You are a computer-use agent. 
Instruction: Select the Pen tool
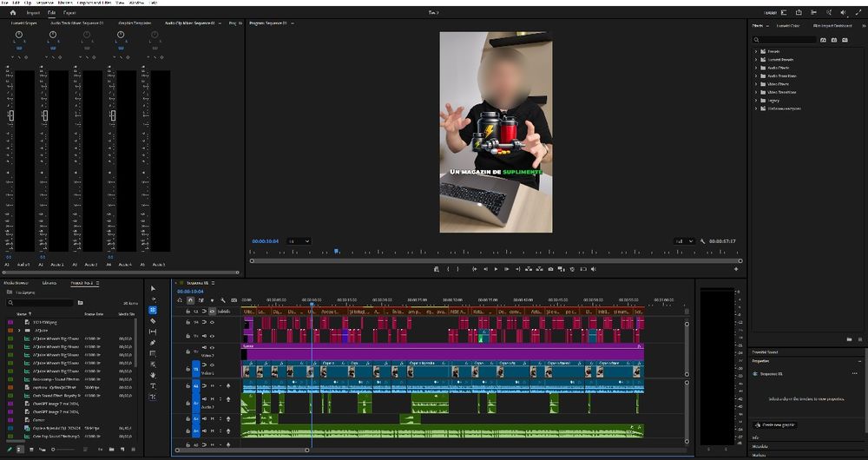pos(152,343)
